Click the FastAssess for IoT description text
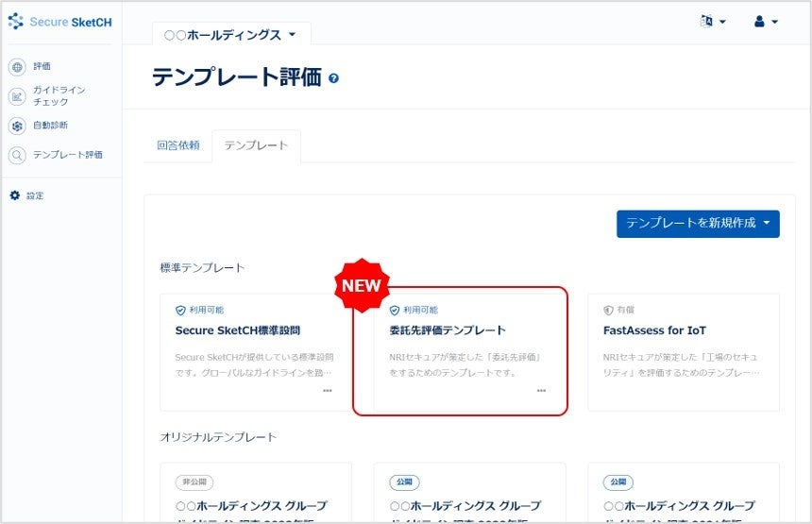Image resolution: width=812 pixels, height=524 pixels. [681, 365]
